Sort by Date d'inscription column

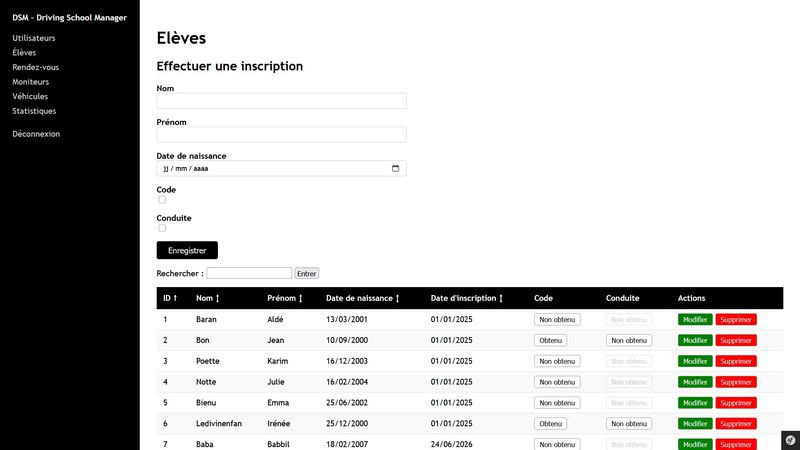tap(466, 298)
